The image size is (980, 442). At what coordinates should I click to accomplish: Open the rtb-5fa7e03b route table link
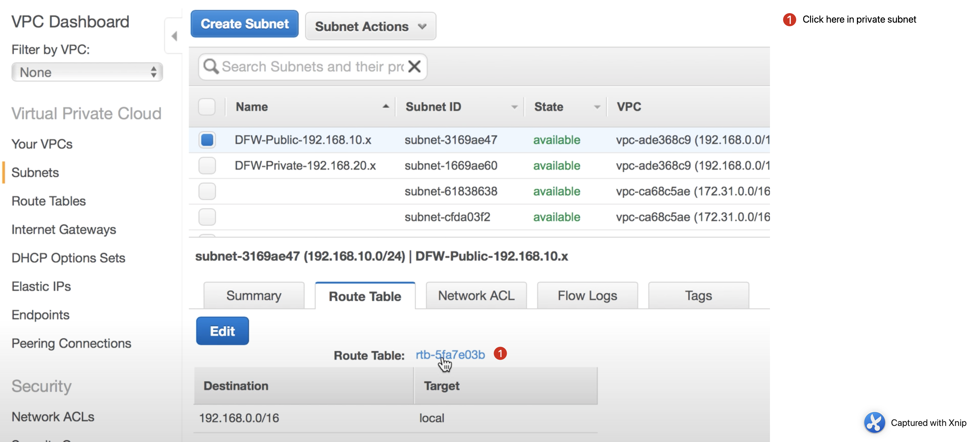450,354
